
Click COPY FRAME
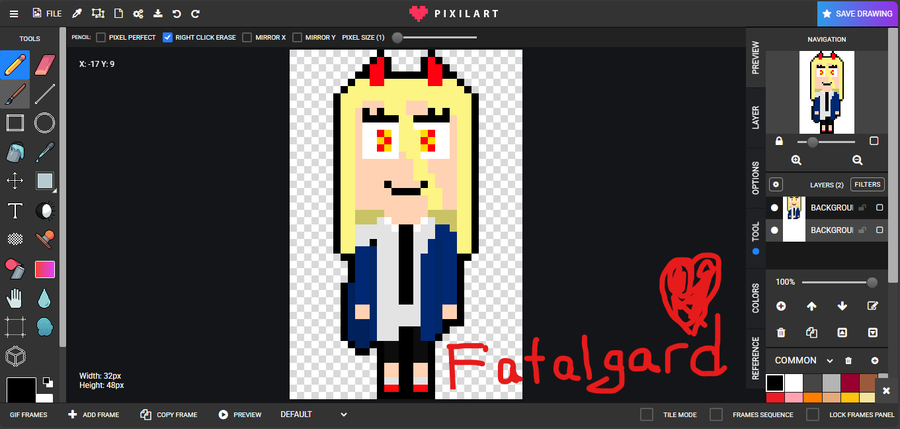pos(169,414)
